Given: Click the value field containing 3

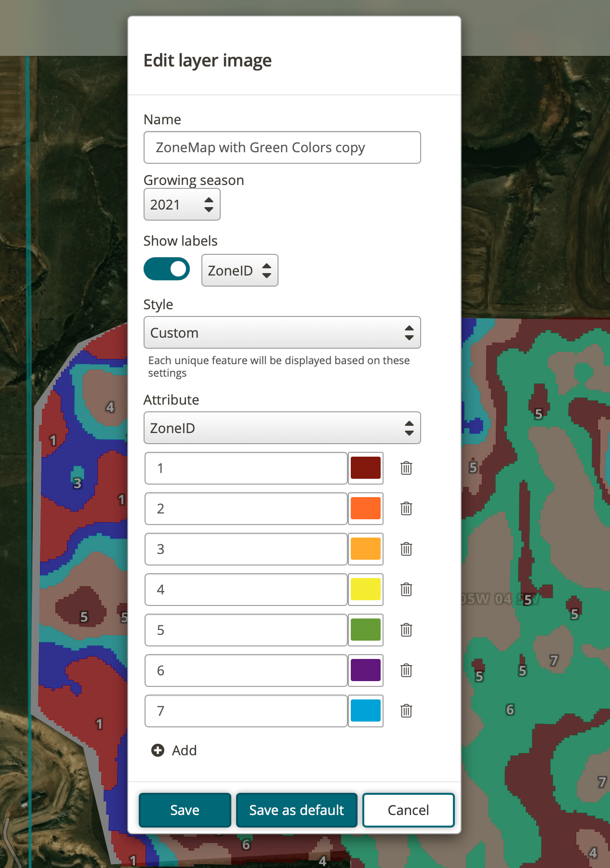Looking at the screenshot, I should pyautogui.click(x=246, y=549).
